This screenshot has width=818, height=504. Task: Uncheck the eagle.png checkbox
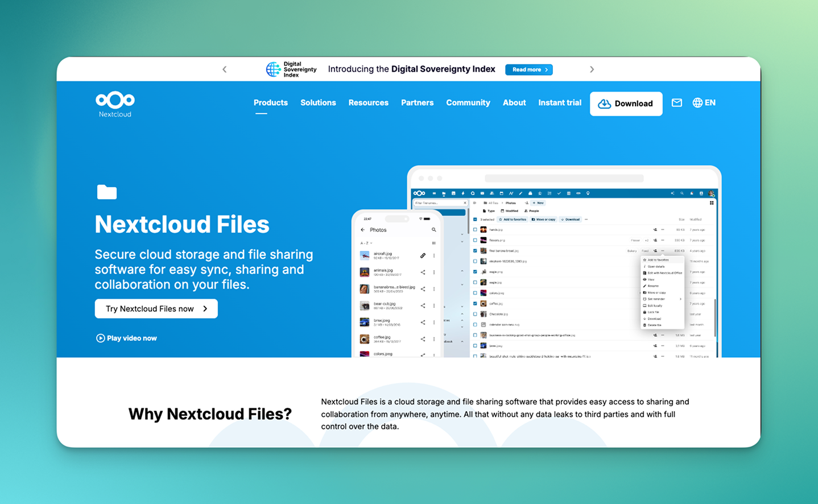coord(475,272)
